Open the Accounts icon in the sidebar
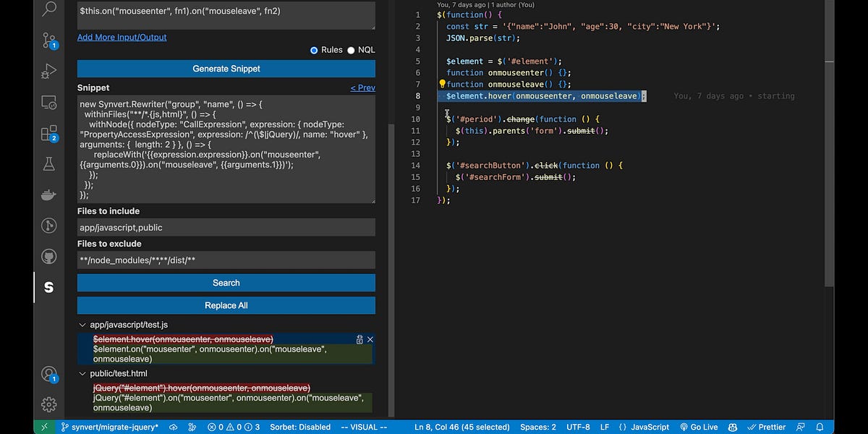The height and width of the screenshot is (434, 868). pyautogui.click(x=48, y=374)
